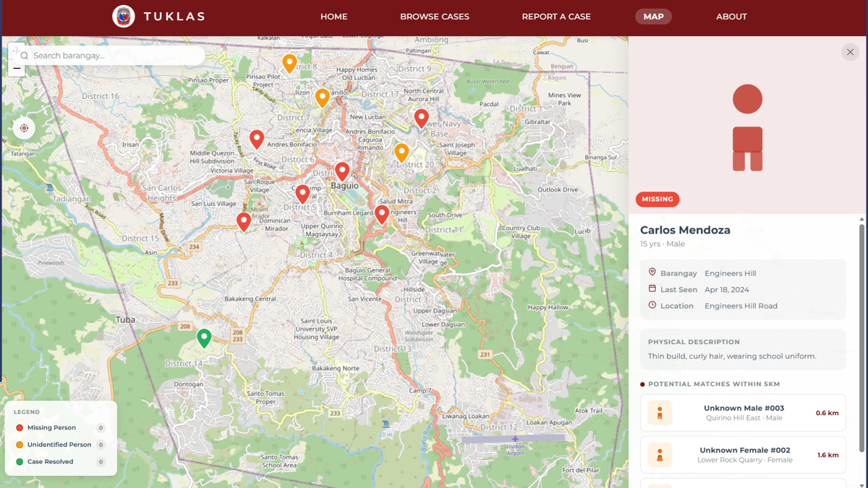Screen dimensions: 868x488
Task: Click the 0.6 km distance label
Action: coord(827,413)
